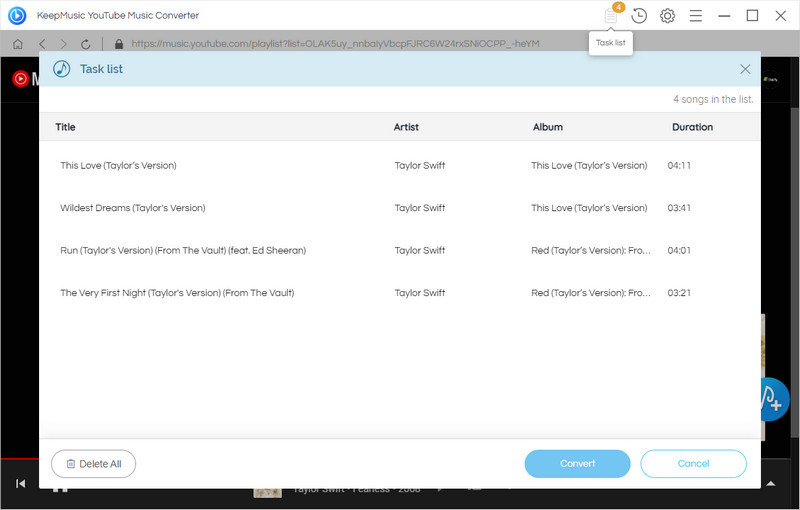This screenshot has height=510, width=800.
Task: Click the Duration column header
Action: (692, 127)
